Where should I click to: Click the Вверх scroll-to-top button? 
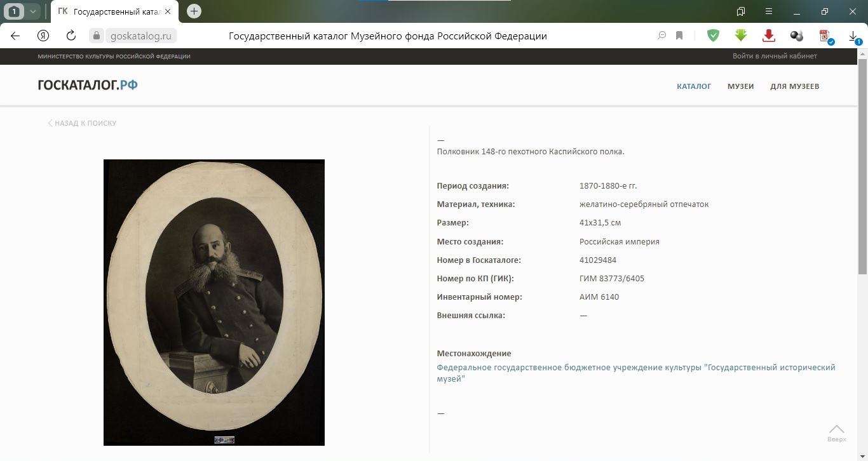[837, 433]
